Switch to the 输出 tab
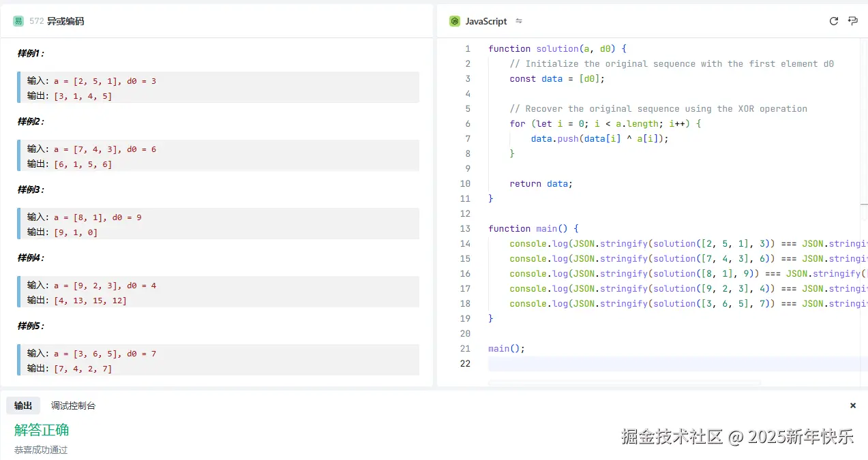 [23, 405]
